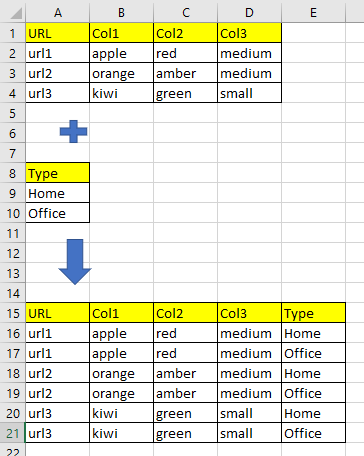Select the cell containing orange in row 3
This screenshot has height=456, width=364.
[121, 73]
